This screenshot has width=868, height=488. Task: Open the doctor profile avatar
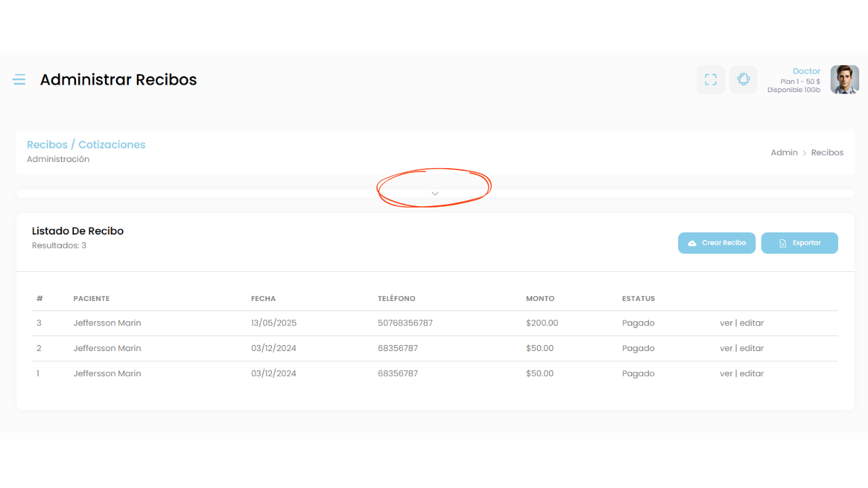(x=844, y=80)
